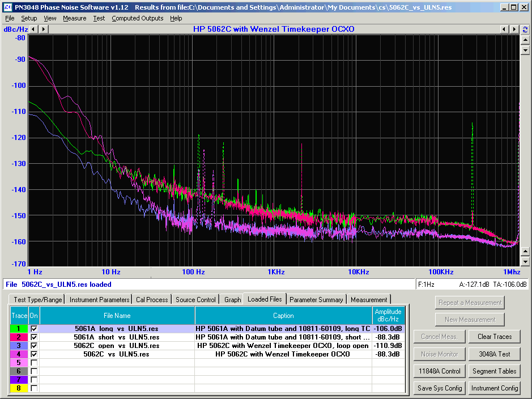
Task: Click trace 3 periwinkle blue color swatch
Action: 19,346
